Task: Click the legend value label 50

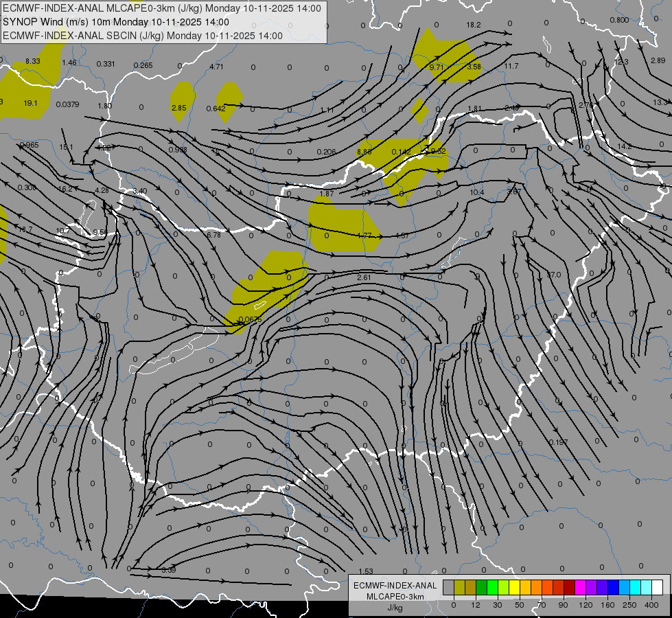Action: coord(520,605)
